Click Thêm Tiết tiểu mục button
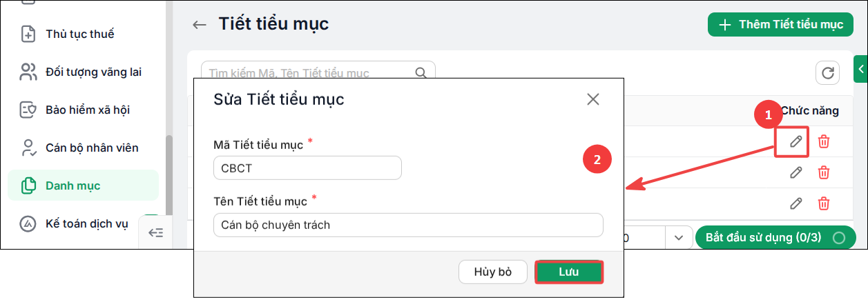The height and width of the screenshot is (302, 868). pos(782,25)
